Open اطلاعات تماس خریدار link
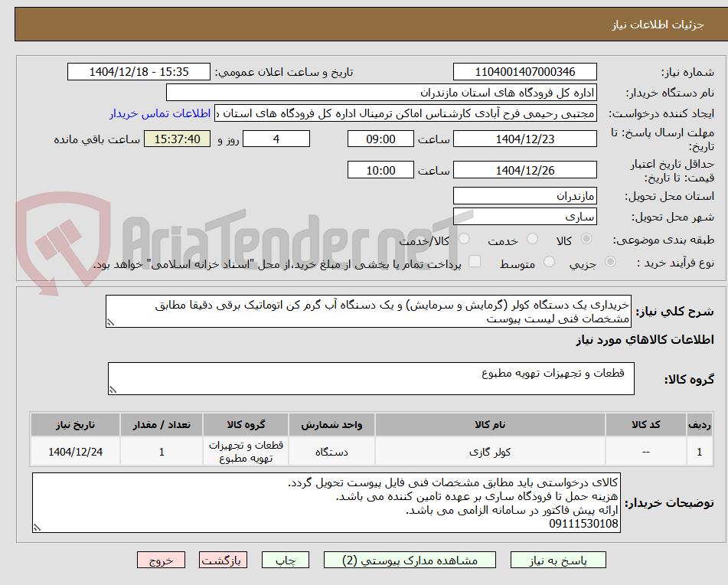The width and height of the screenshot is (728, 585). pos(160,114)
